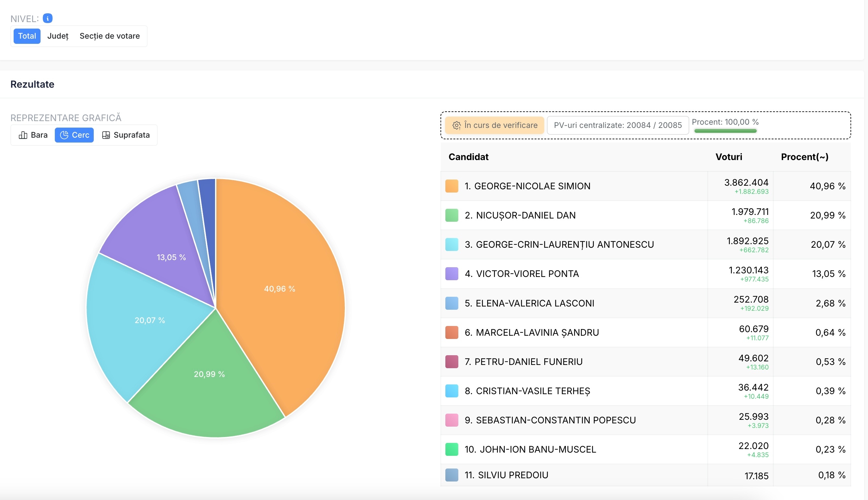Click the Elena-Valerica Lasconi table row

tap(583, 303)
